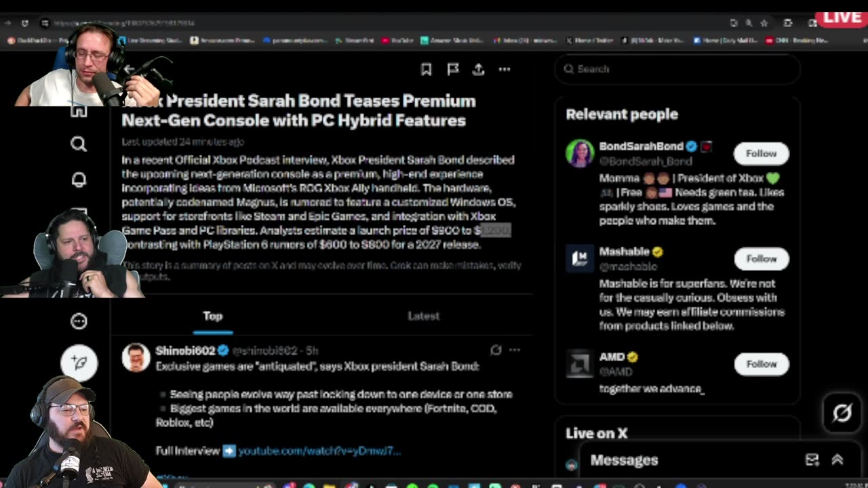Click inside the Search field
Screen dimensions: 868x488
[677, 68]
